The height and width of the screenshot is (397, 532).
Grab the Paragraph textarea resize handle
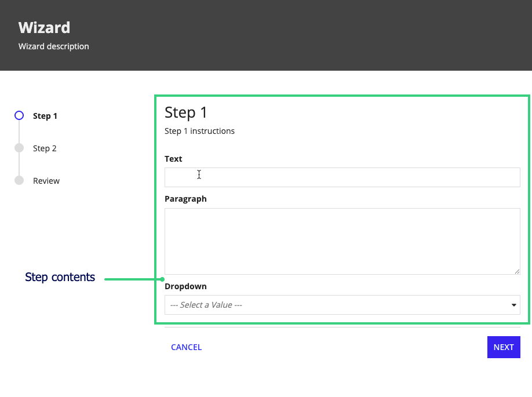pos(517,271)
